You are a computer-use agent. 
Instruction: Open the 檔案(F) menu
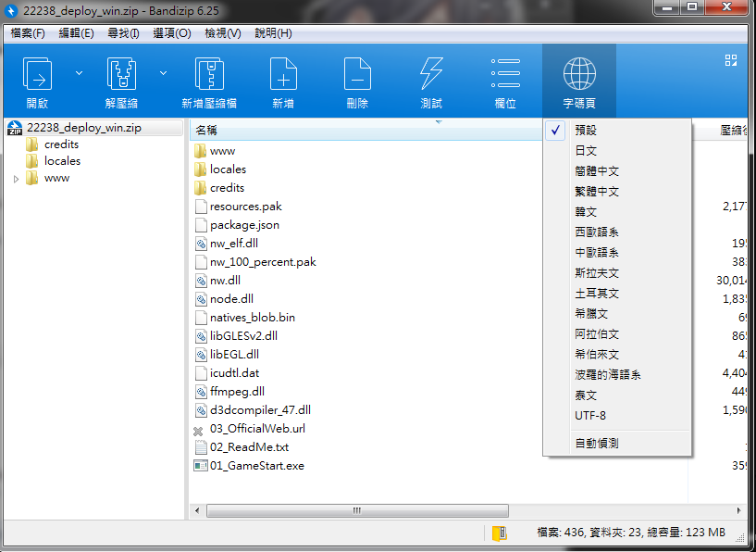pos(28,33)
